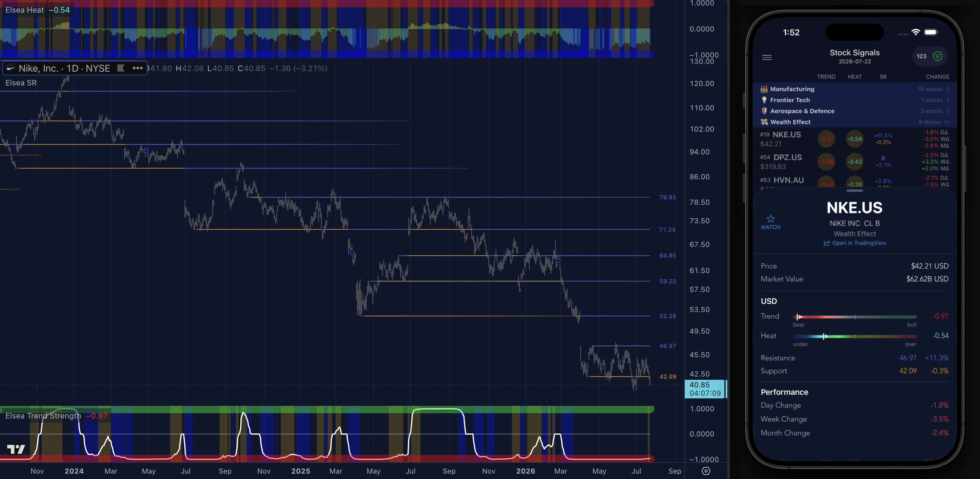Expand the Aerospace & Defence chevron
This screenshot has height=479, width=980.
948,111
